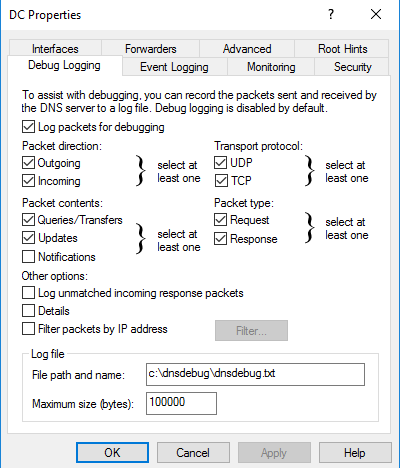This screenshot has width=400, height=468.
Task: Close the DC Properties dialog
Action: coord(376,14)
